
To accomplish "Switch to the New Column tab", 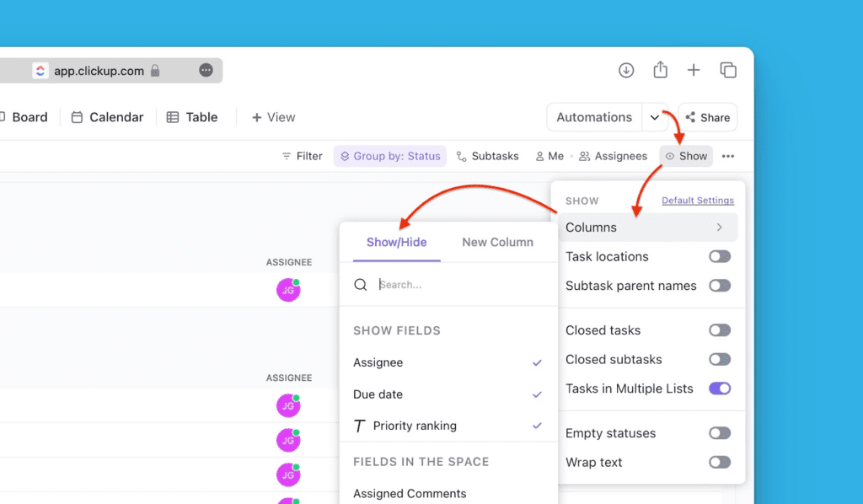I will 497,242.
